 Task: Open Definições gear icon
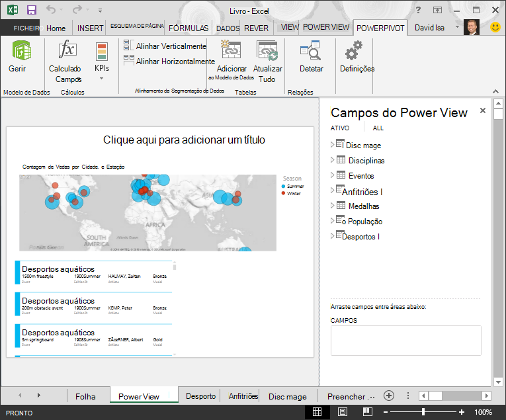pyautogui.click(x=354, y=50)
